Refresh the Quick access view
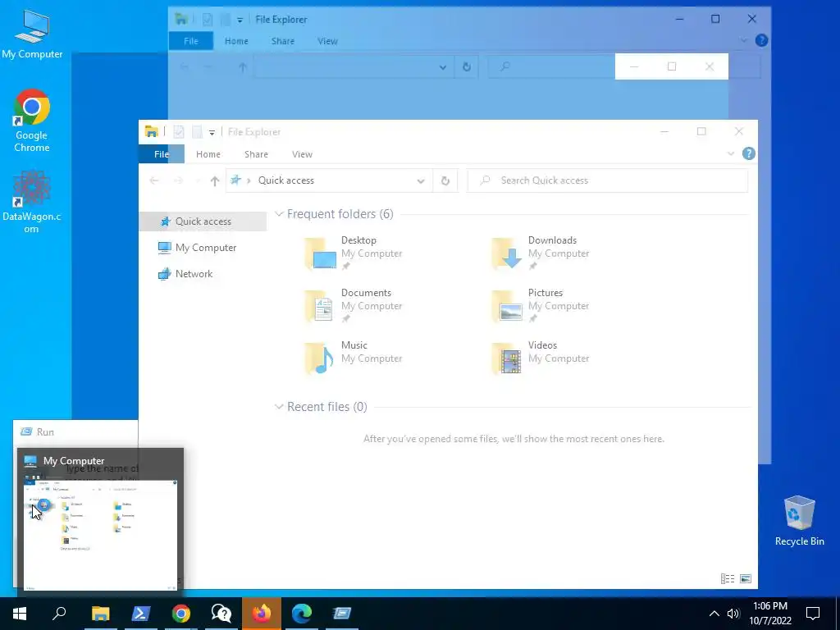The image size is (840, 630). [x=445, y=180]
